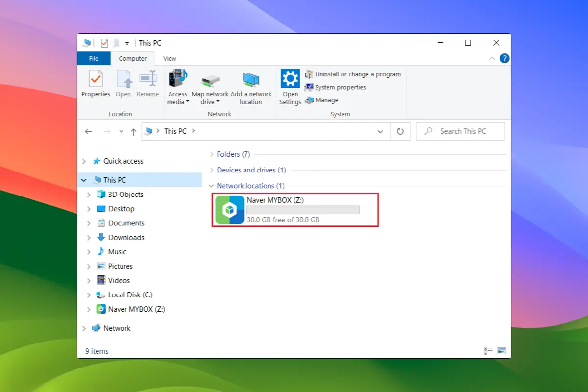
Task: Click Naver MYBOX storage usage bar
Action: [x=303, y=210]
